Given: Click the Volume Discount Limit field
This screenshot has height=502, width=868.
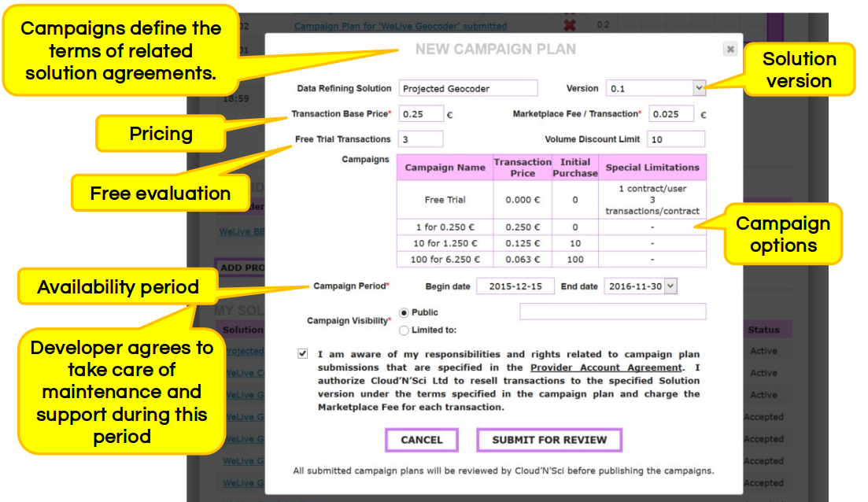Looking at the screenshot, I should pyautogui.click(x=676, y=139).
